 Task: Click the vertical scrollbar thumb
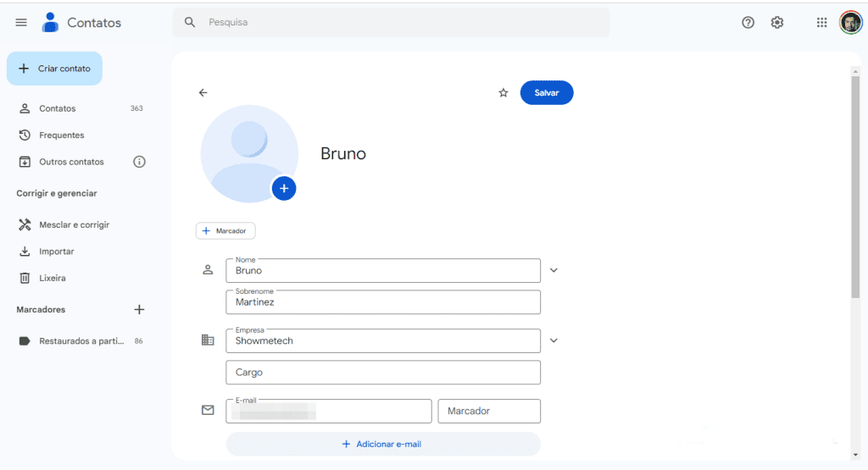(x=855, y=187)
